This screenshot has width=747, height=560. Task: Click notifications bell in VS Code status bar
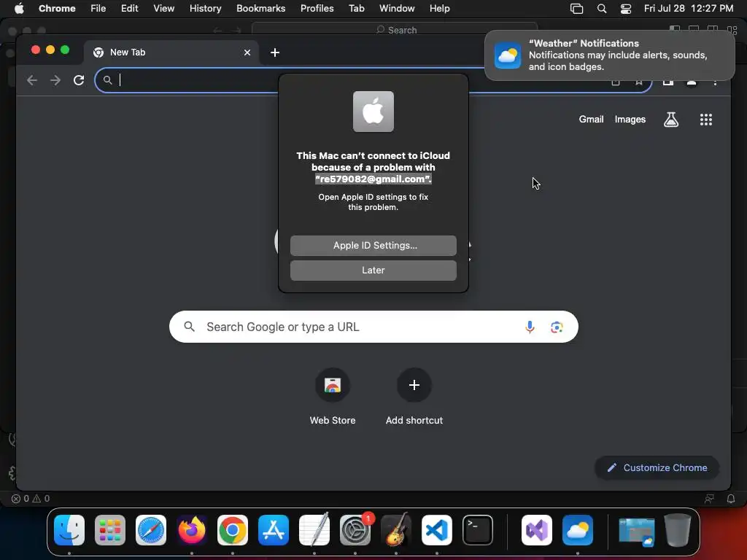tap(731, 499)
